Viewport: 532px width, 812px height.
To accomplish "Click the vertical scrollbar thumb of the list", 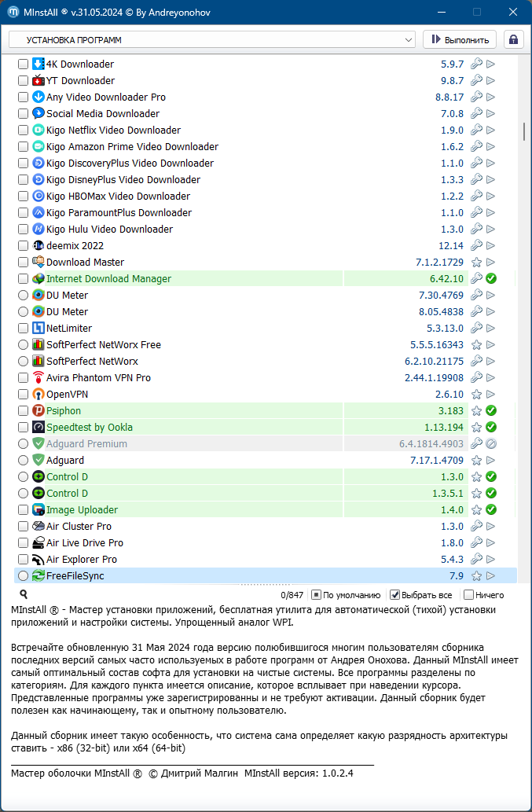I will (524, 131).
